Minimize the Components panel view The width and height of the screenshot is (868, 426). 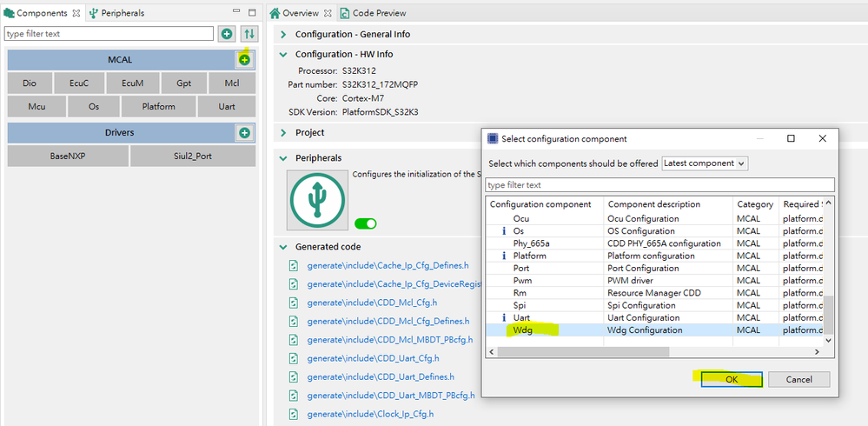click(236, 11)
